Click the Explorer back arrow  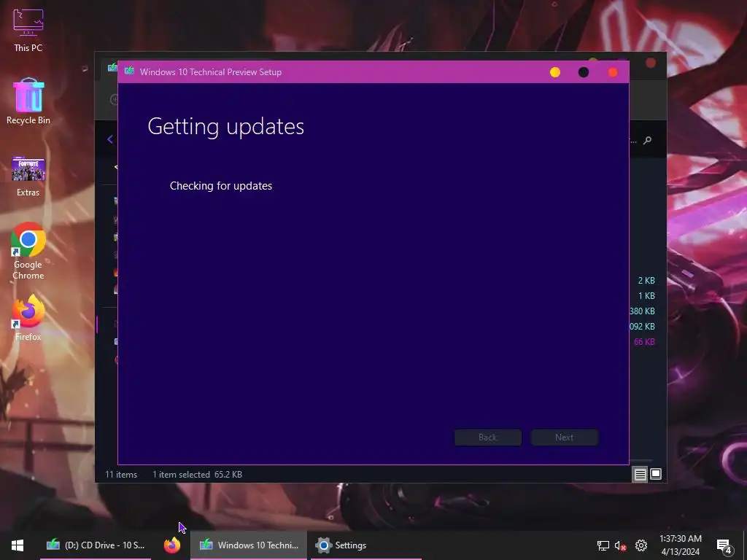tap(110, 139)
